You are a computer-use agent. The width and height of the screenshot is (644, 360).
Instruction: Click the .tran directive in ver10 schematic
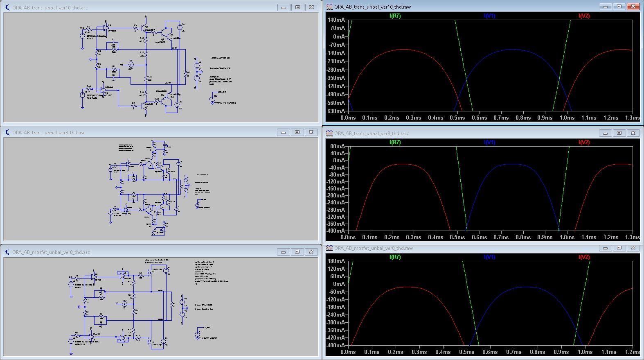(221, 58)
